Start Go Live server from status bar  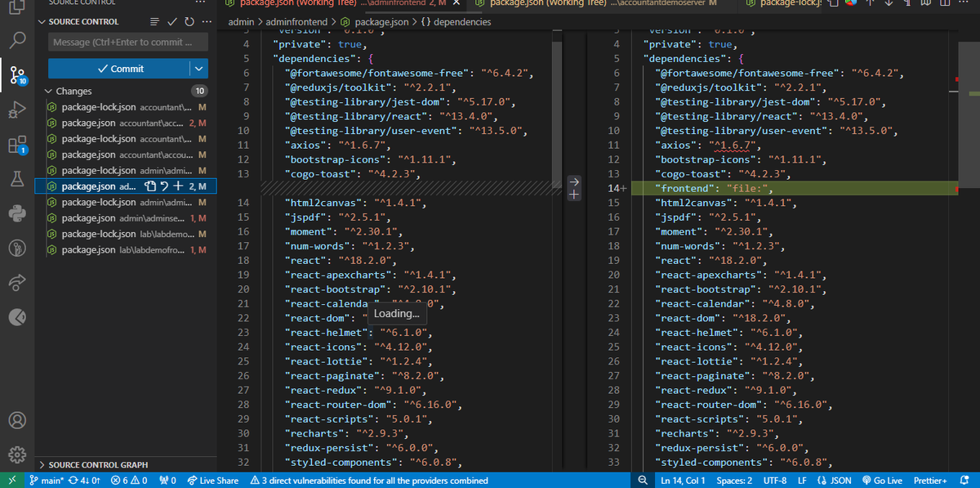coord(884,481)
